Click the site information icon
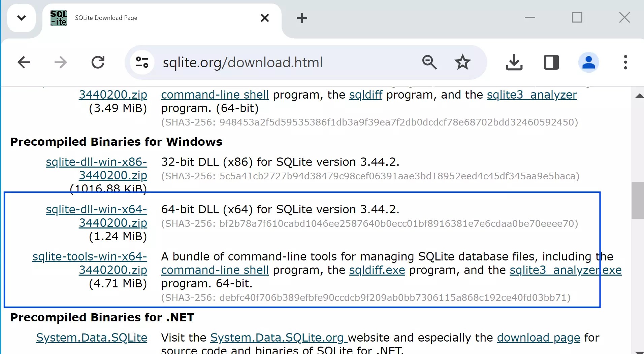The image size is (644, 354). (141, 62)
